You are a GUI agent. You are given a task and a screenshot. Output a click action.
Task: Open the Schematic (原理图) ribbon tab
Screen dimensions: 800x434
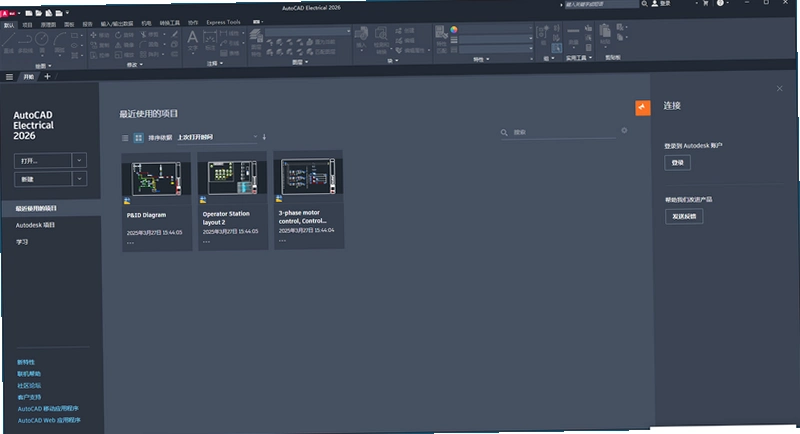(48, 24)
